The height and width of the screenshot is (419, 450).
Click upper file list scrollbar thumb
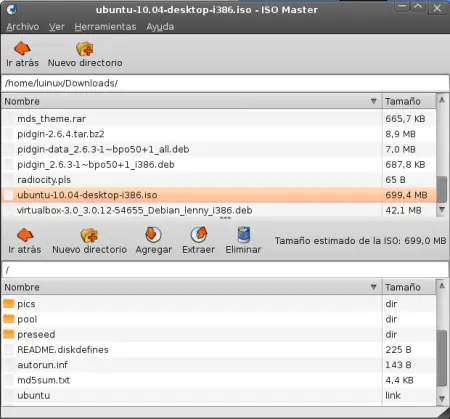(x=442, y=189)
